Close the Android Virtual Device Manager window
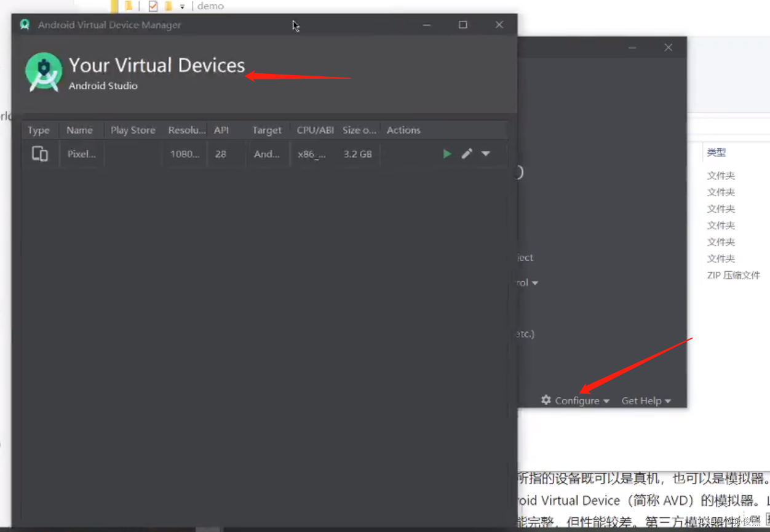This screenshot has width=770, height=532. [x=499, y=25]
